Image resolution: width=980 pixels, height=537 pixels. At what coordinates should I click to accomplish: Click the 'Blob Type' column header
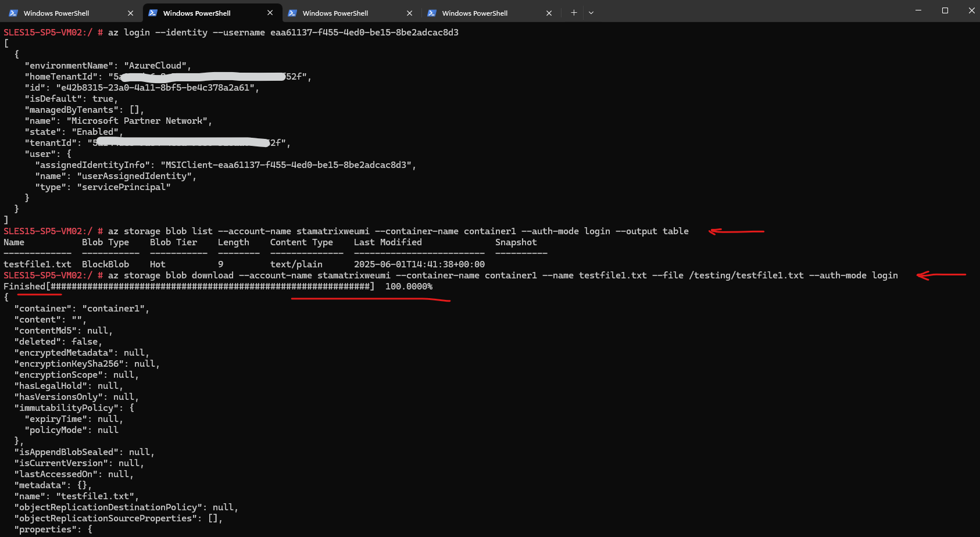click(105, 242)
